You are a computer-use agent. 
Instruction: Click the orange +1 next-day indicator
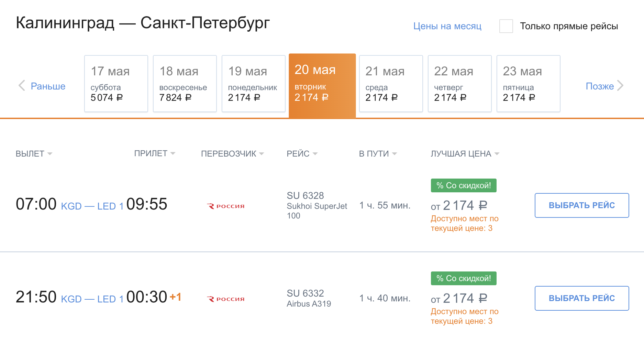pos(176,297)
